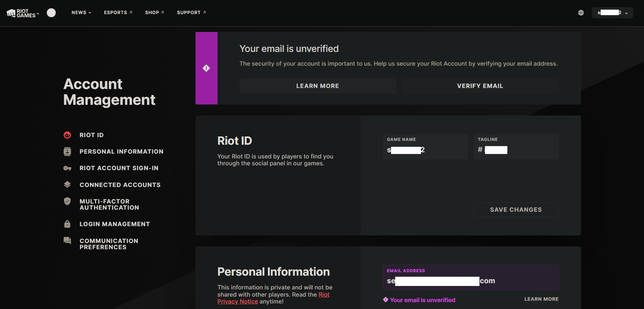Click the pink diamond icon beside unverified notice
Image resolution: width=644 pixels, height=309 pixels.
[386, 300]
